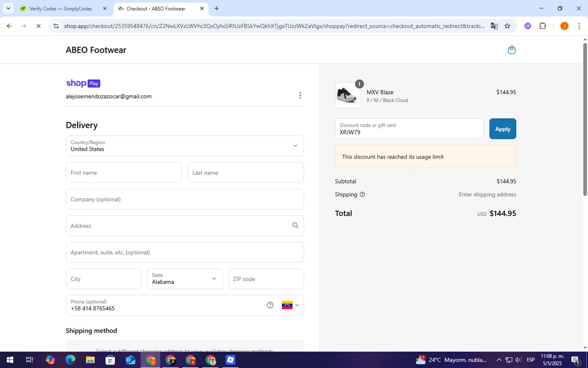Click the ABEO Footwear store title link
The image size is (588, 368).
pos(96,50)
